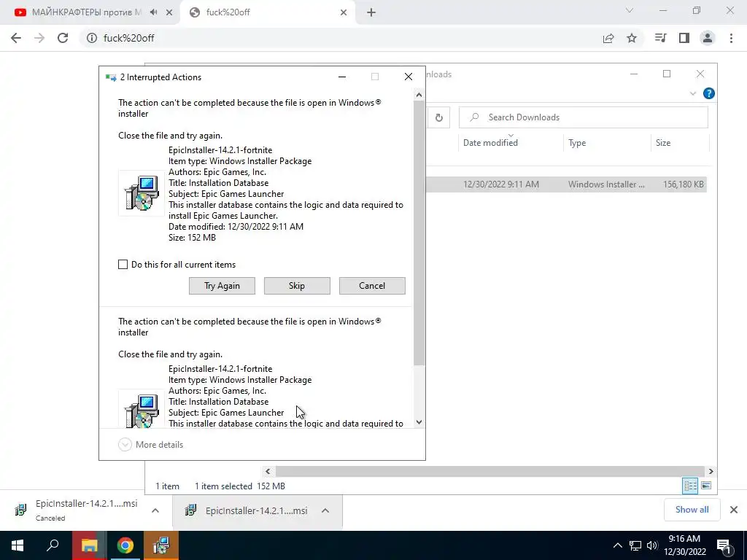Image resolution: width=747 pixels, height=560 pixels.
Task: Click the Search Downloads field
Action: pyautogui.click(x=583, y=117)
